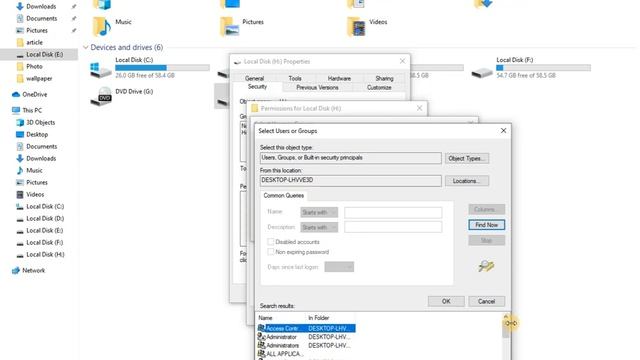
Task: Click Local Disk (C:) storage usage bar
Action: coord(162,68)
